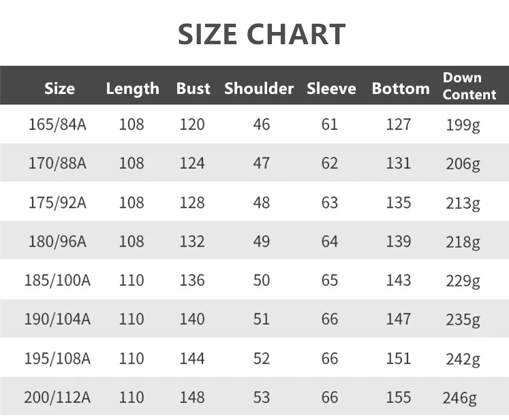
Task: Select the 175/92A size label
Action: point(58,203)
